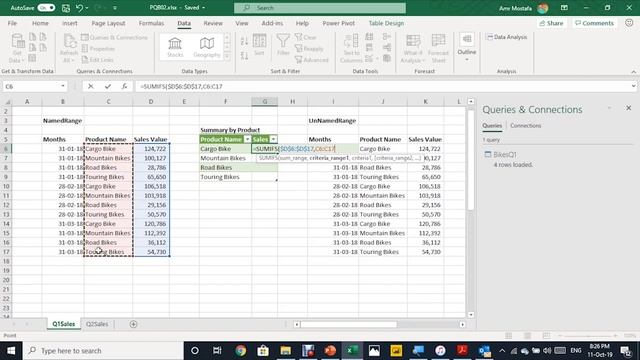Viewport: 640px width, 360px height.
Task: Toggle the AutoSave switch
Action: tap(46, 8)
